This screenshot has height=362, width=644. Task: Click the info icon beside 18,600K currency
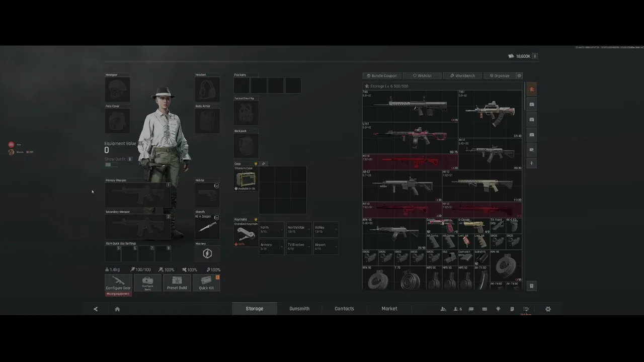click(x=535, y=56)
